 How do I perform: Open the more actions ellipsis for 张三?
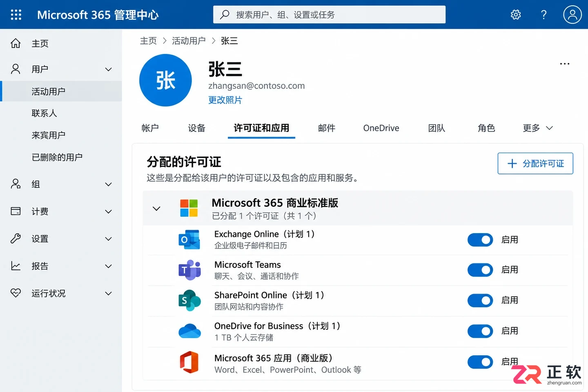(x=565, y=64)
